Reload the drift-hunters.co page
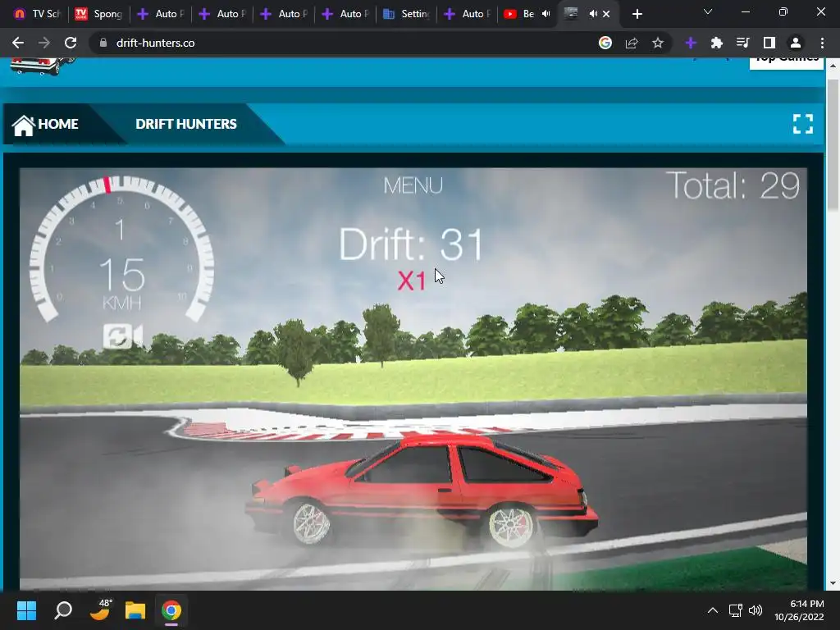840x630 pixels. pyautogui.click(x=71, y=43)
